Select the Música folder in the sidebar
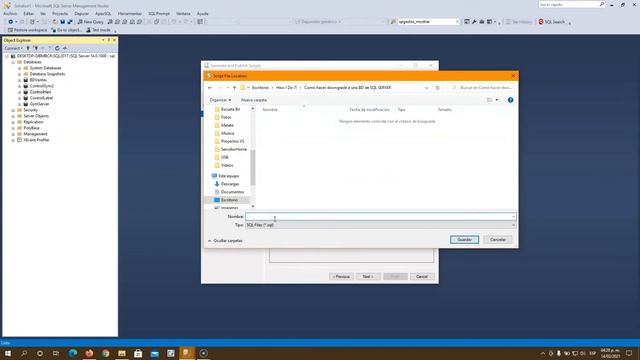Screen dimensions: 640x360 [x=227, y=133]
